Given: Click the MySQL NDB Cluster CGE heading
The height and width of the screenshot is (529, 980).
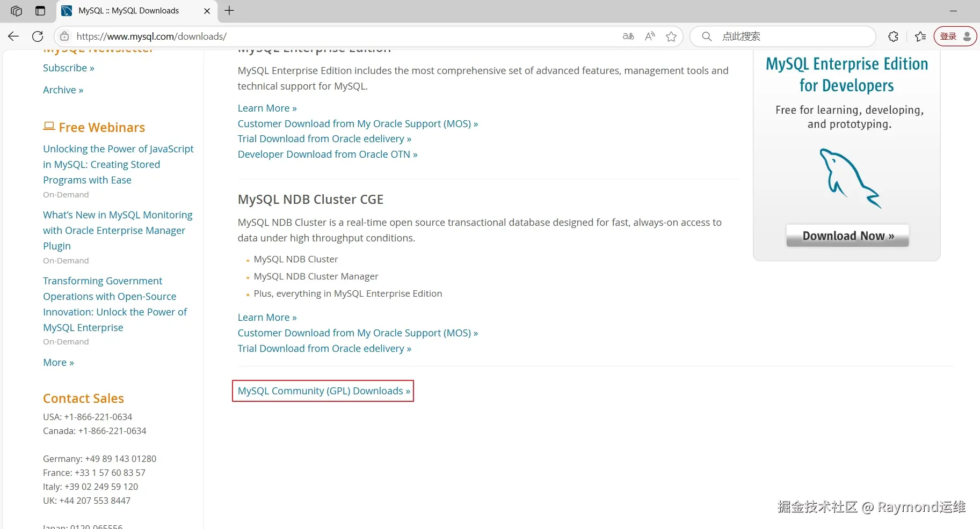Looking at the screenshot, I should point(310,200).
